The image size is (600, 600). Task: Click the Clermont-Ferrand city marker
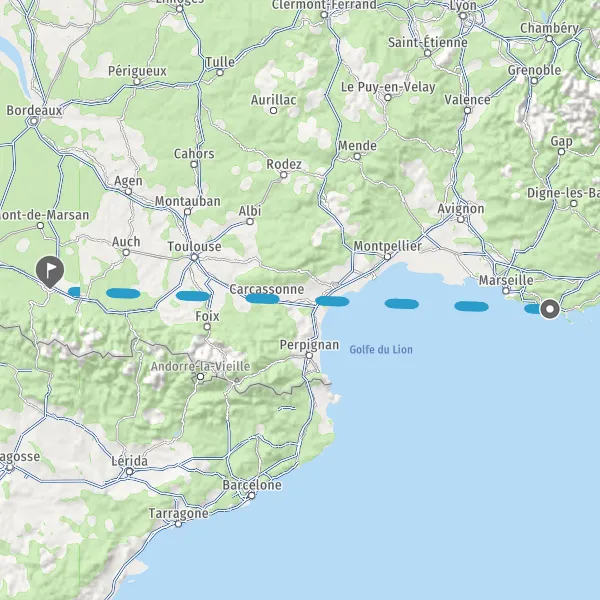point(324,15)
